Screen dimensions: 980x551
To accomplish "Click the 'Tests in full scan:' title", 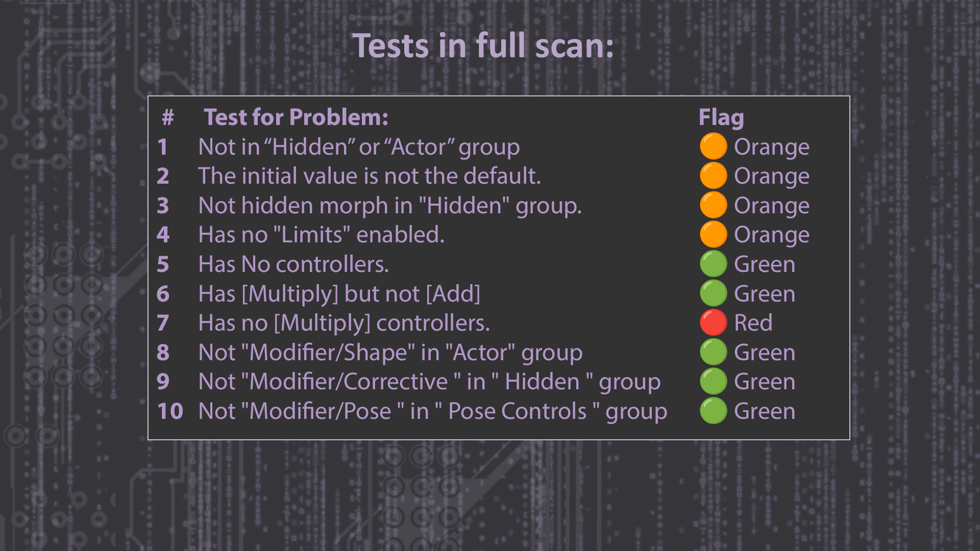I will pos(483,46).
